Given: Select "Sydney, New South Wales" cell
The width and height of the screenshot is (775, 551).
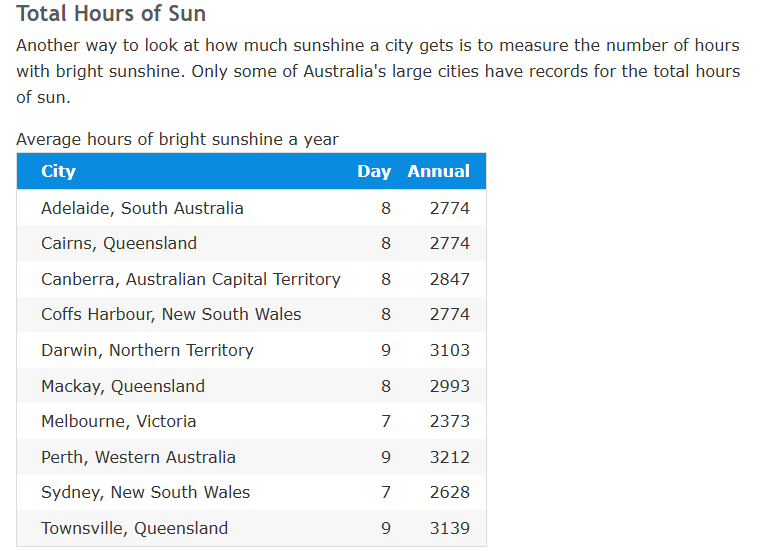Looking at the screenshot, I should click(x=146, y=492).
